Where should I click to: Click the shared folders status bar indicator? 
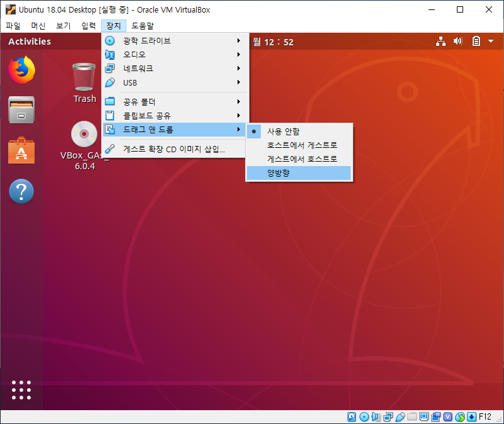[x=412, y=417]
